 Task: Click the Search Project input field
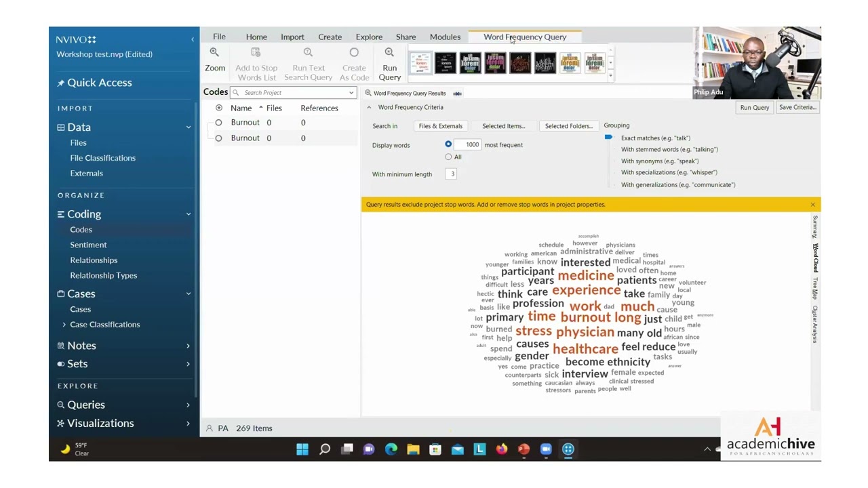(x=293, y=93)
